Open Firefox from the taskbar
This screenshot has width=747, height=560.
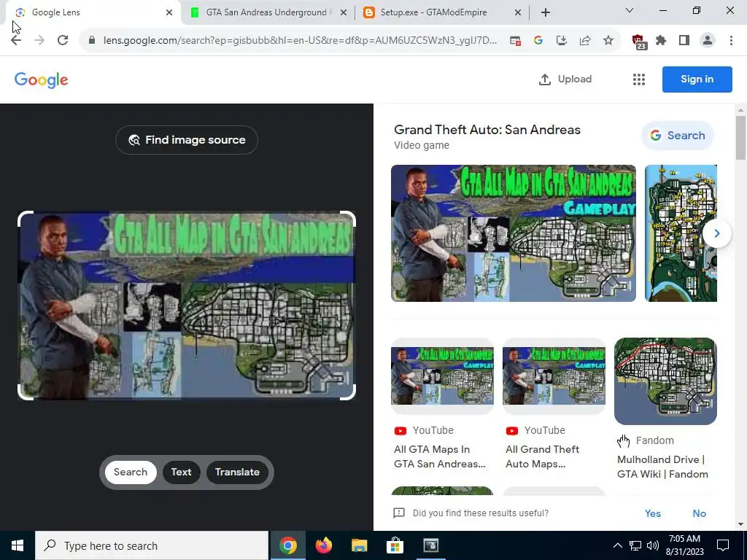coord(323,545)
